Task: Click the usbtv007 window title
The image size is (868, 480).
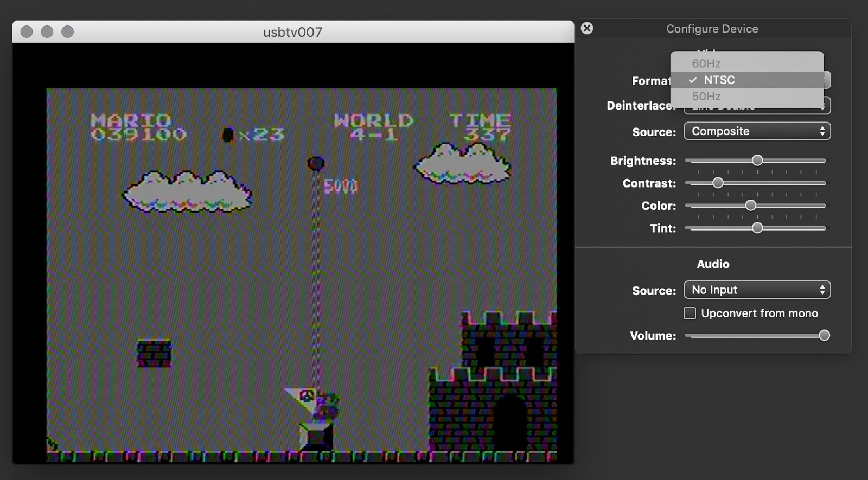Action: click(292, 32)
